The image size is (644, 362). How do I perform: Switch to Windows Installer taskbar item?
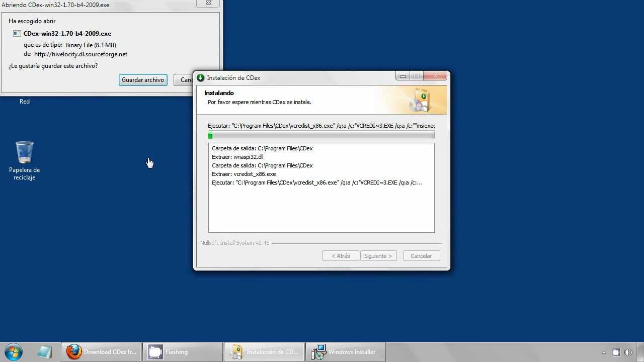[x=346, y=351]
